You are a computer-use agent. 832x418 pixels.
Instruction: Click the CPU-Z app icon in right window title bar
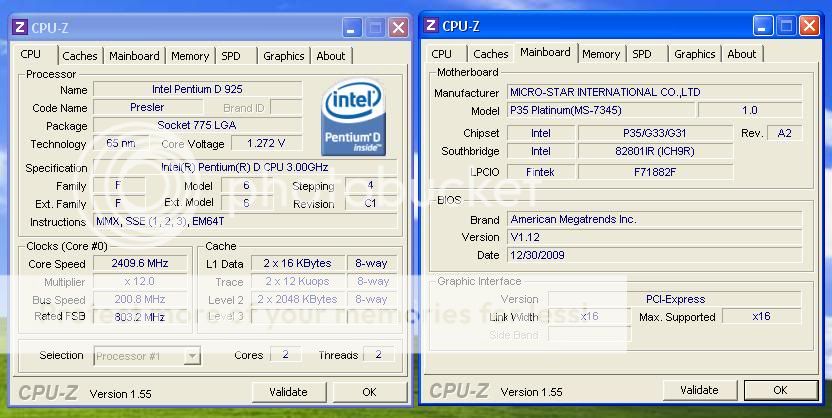[x=431, y=25]
